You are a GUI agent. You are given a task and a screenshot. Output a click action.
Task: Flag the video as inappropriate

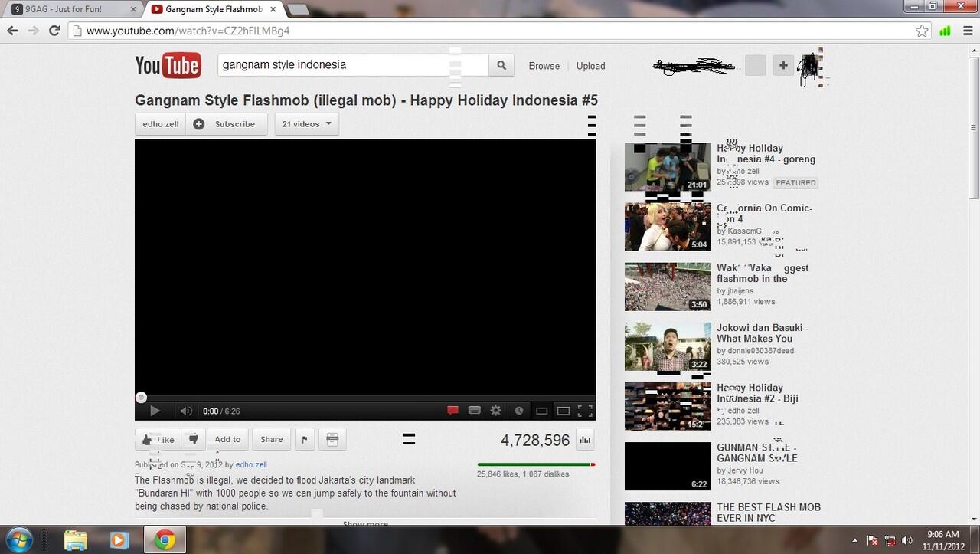pos(304,440)
